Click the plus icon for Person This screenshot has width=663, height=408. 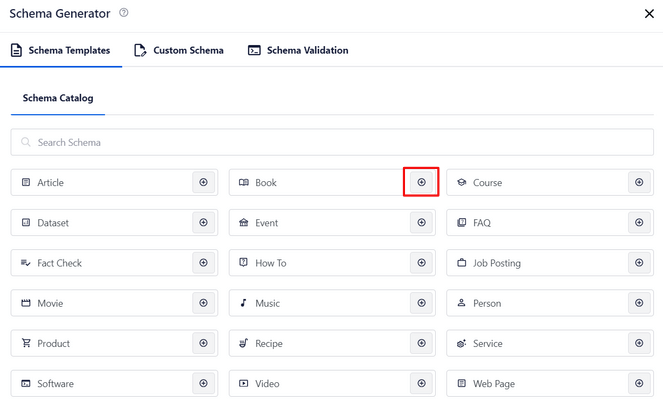pyautogui.click(x=639, y=303)
